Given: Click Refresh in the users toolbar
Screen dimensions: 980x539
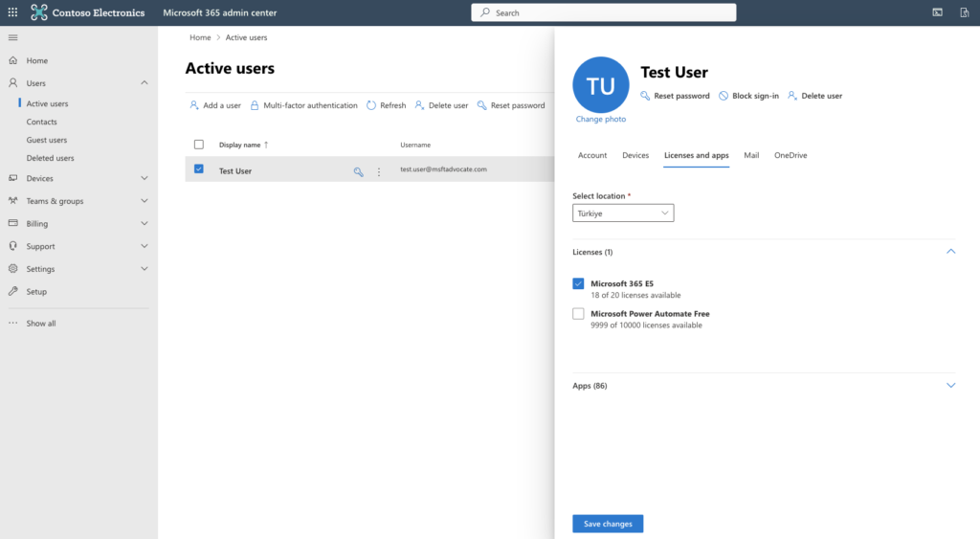Looking at the screenshot, I should tap(387, 105).
